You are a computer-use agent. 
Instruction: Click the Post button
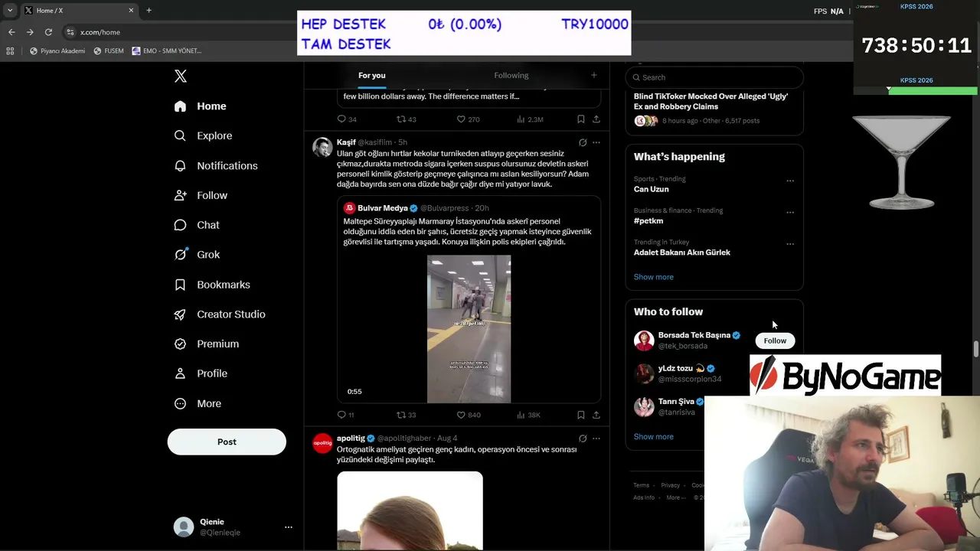coord(227,442)
